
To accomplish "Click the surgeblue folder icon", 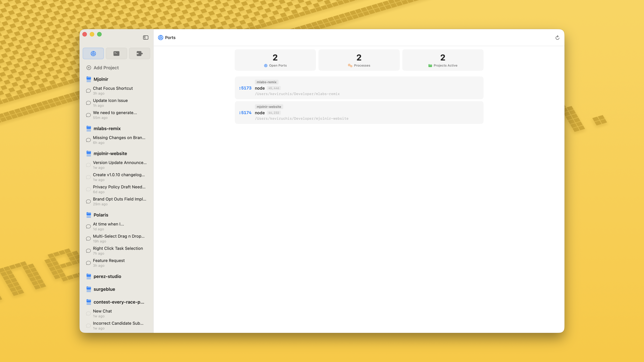I will point(88,289).
